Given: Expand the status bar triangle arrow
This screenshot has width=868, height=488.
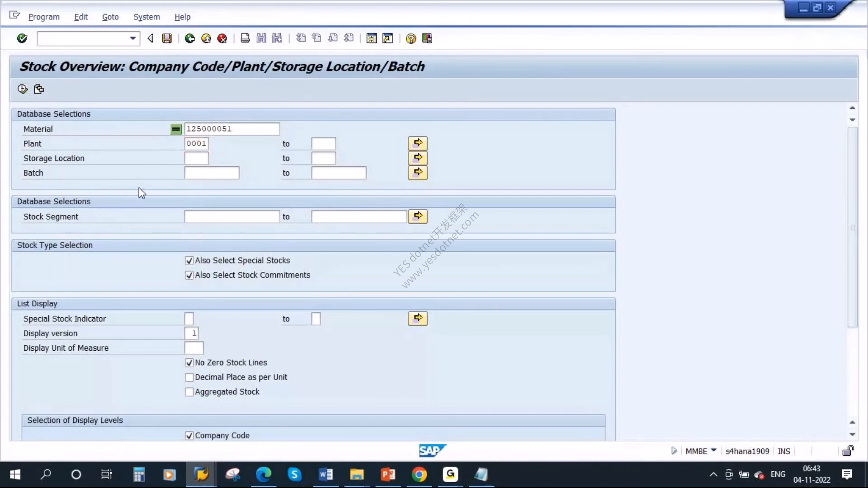Looking at the screenshot, I should tap(674, 450).
